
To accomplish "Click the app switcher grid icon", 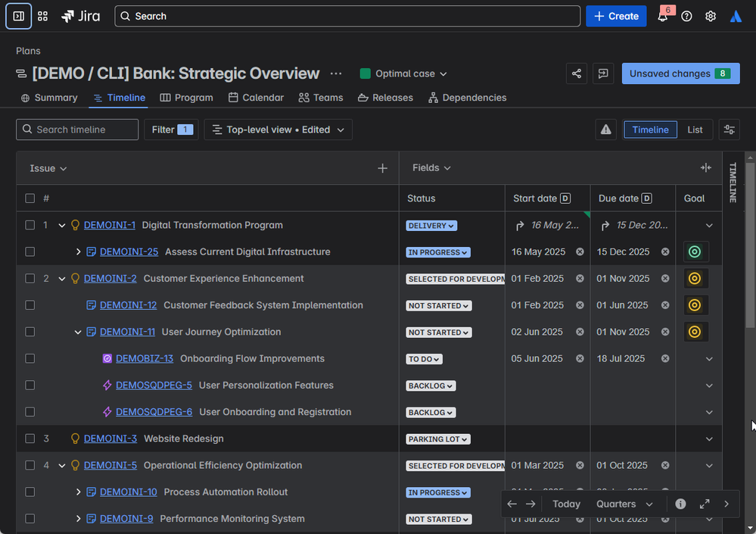I will coord(42,16).
